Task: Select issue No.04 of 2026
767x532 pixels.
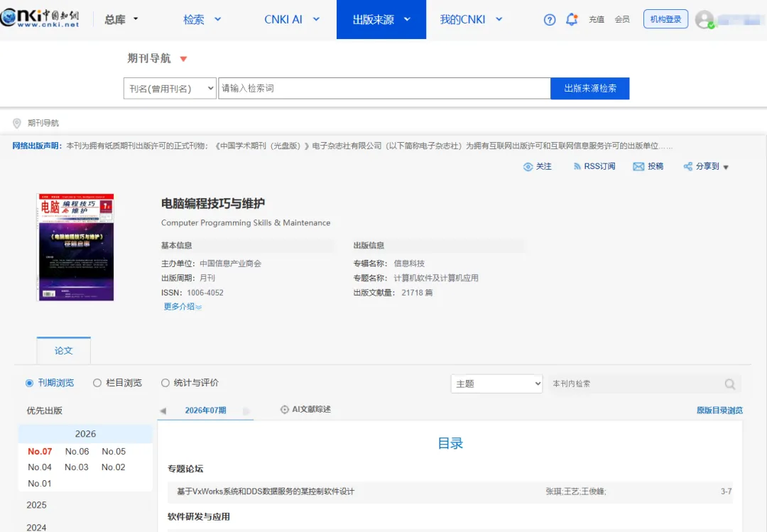Action: point(40,467)
